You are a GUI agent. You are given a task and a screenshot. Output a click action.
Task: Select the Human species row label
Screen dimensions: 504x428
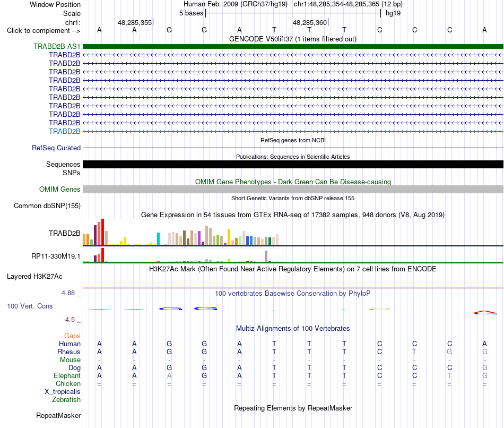[x=69, y=344]
